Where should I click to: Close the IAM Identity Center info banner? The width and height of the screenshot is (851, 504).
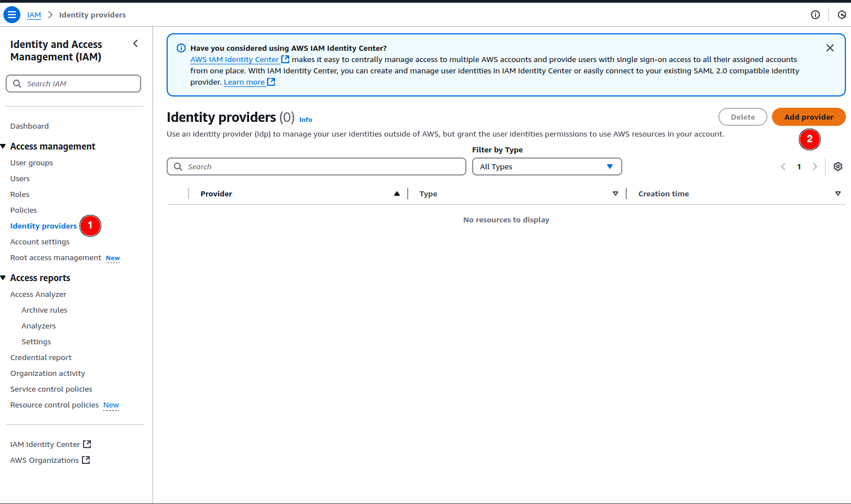point(830,48)
